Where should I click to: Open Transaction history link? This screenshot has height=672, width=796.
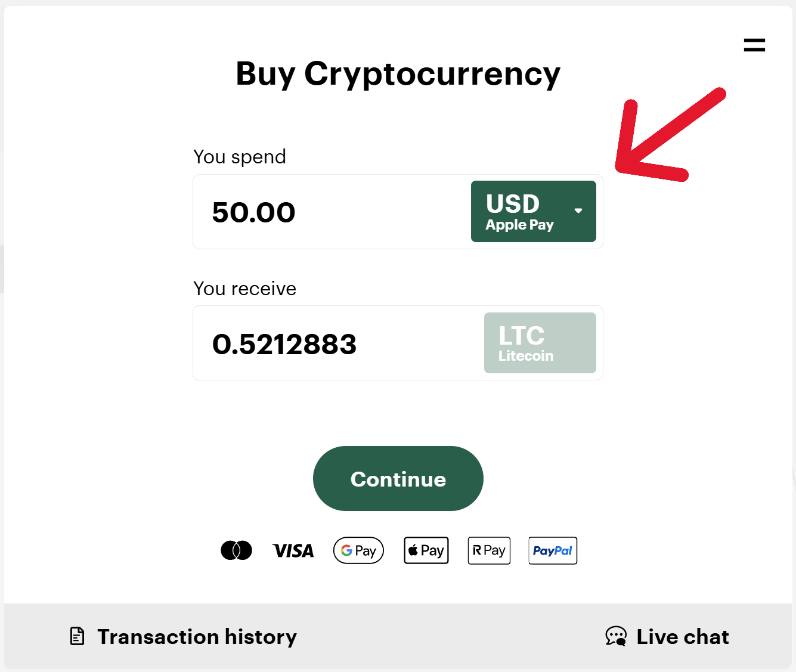tap(197, 637)
